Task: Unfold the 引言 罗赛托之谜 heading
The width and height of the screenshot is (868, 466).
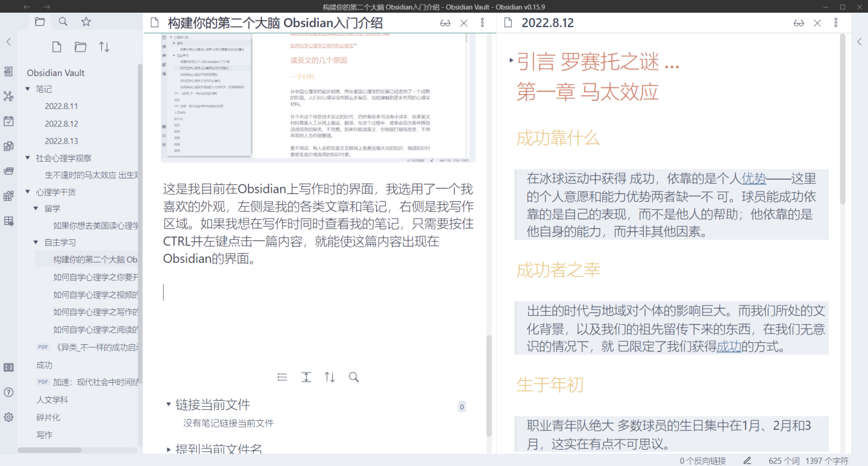Action: (x=512, y=60)
